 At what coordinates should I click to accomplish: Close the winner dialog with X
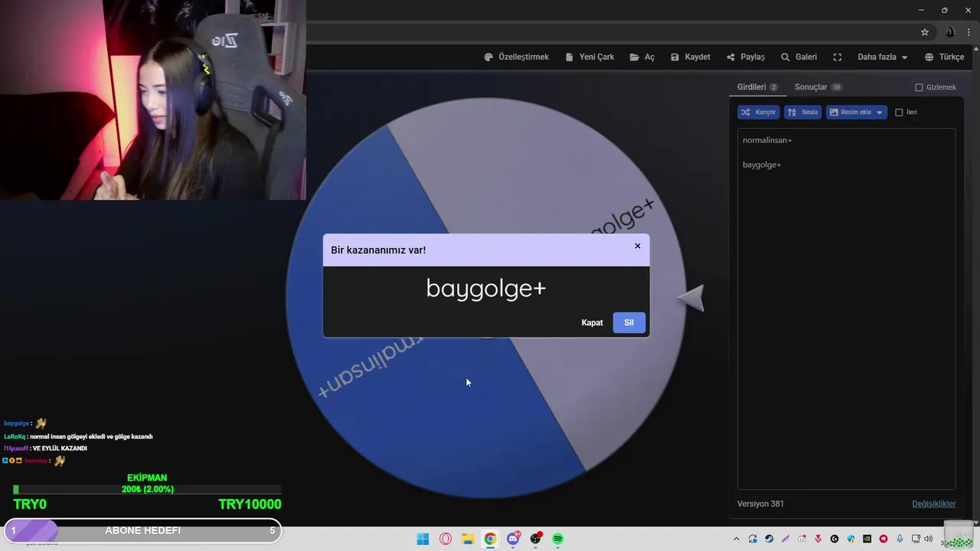pos(638,246)
